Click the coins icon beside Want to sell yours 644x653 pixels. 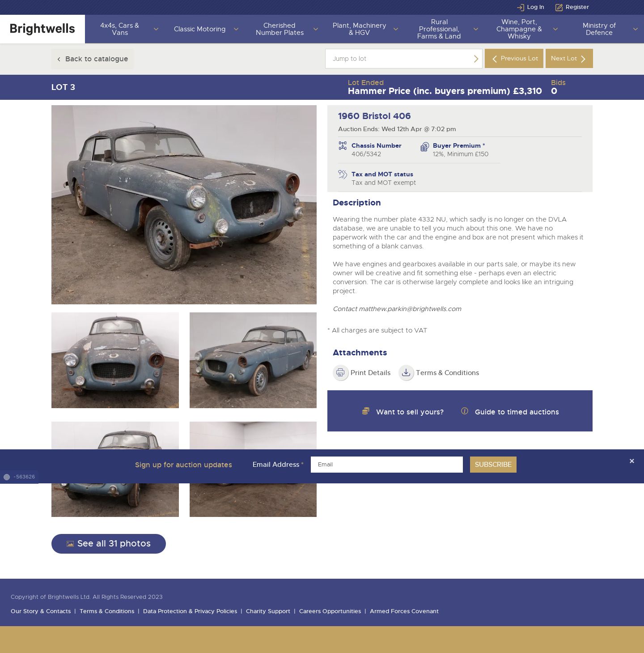pos(366,411)
